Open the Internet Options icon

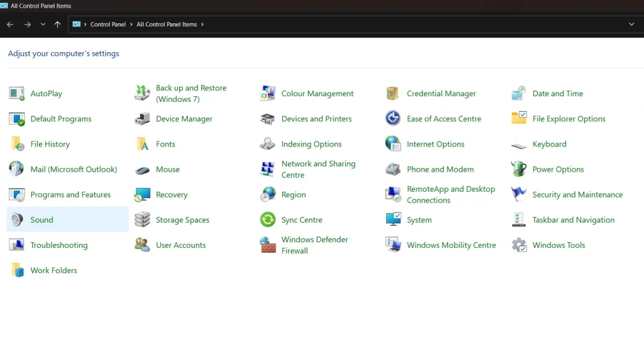coord(393,144)
